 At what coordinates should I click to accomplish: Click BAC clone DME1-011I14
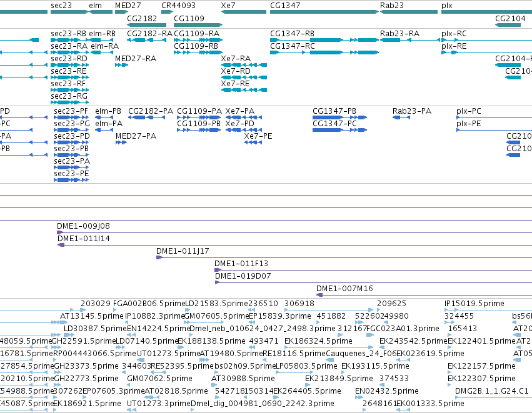(294, 245)
